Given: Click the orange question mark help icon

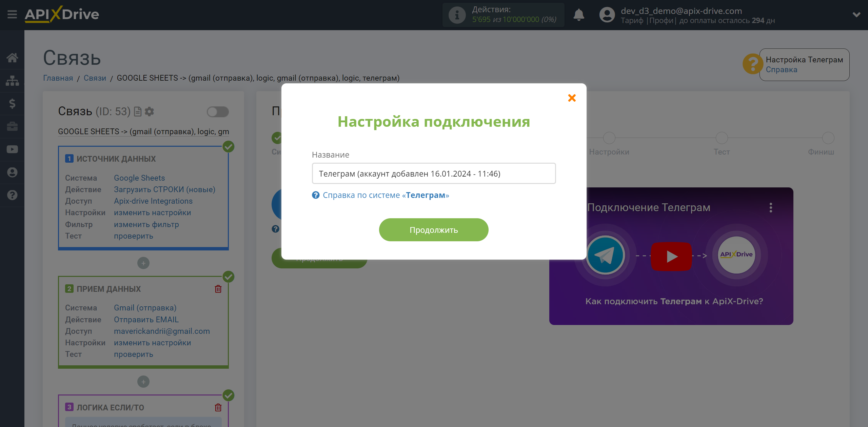Looking at the screenshot, I should [752, 64].
